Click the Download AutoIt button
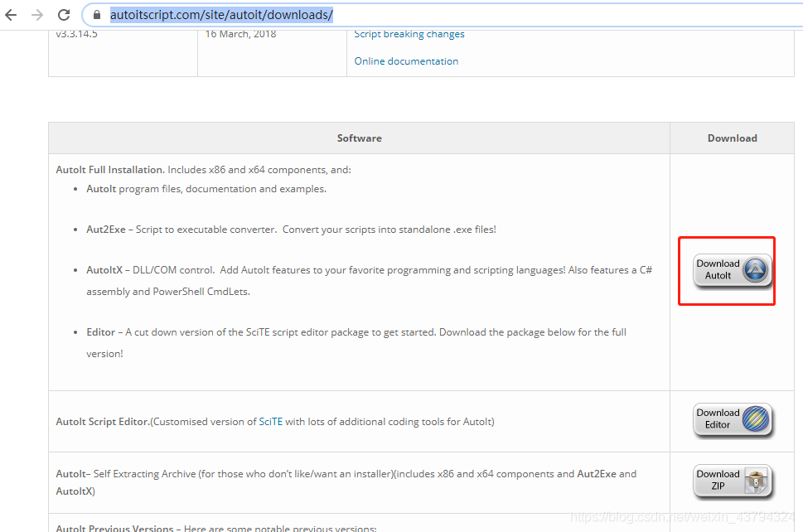803x532 pixels. click(733, 270)
